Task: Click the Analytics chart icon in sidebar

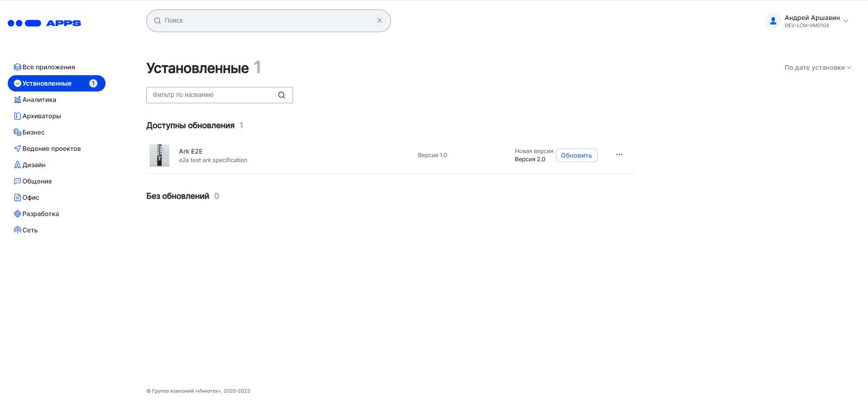Action: click(17, 100)
